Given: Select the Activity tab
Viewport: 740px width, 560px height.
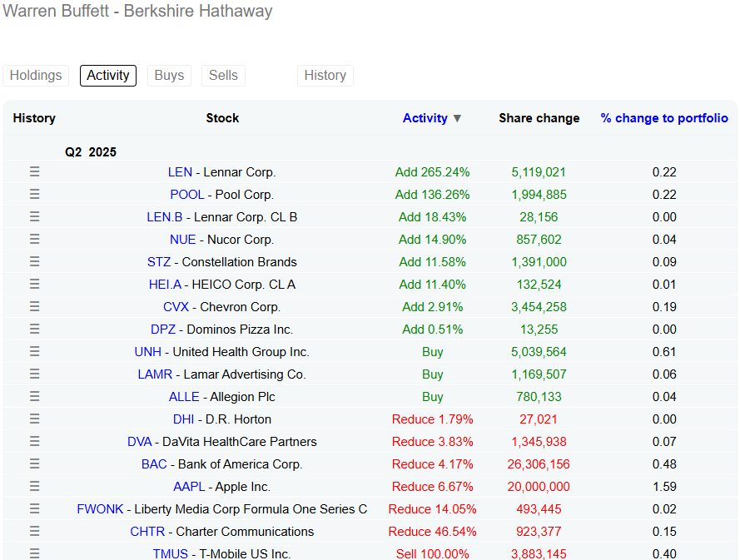Looking at the screenshot, I should coord(108,76).
